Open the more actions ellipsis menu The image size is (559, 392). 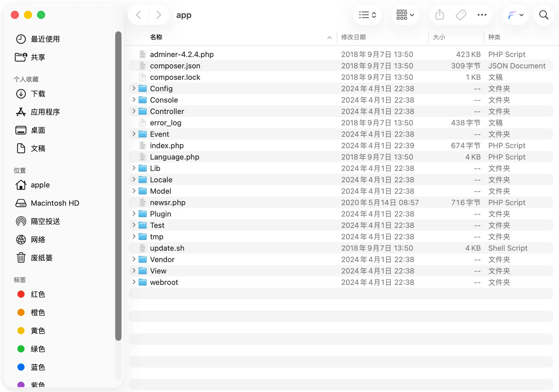click(482, 15)
